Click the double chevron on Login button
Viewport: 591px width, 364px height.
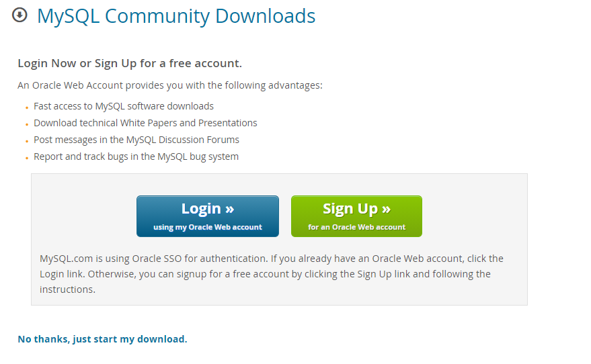(230, 209)
